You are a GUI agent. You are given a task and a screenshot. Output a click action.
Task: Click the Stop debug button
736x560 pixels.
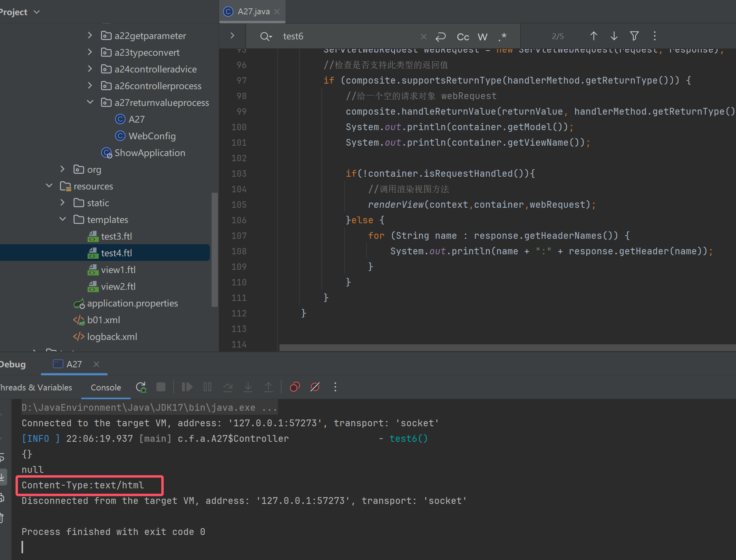click(161, 387)
